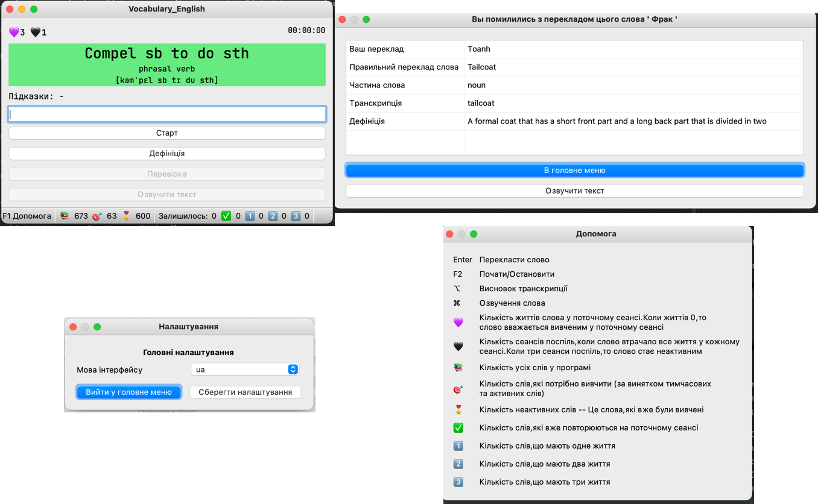Click books icon in the Допомога list
818x504 pixels.
458,368
